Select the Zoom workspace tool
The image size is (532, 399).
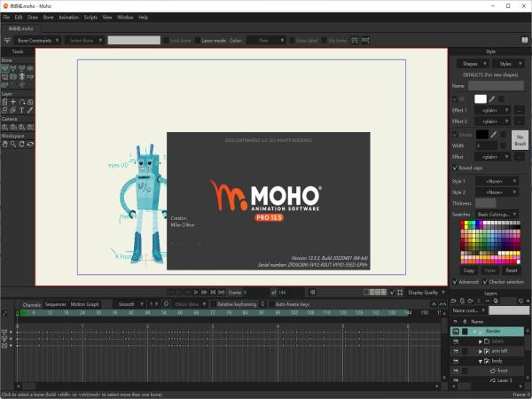12,145
